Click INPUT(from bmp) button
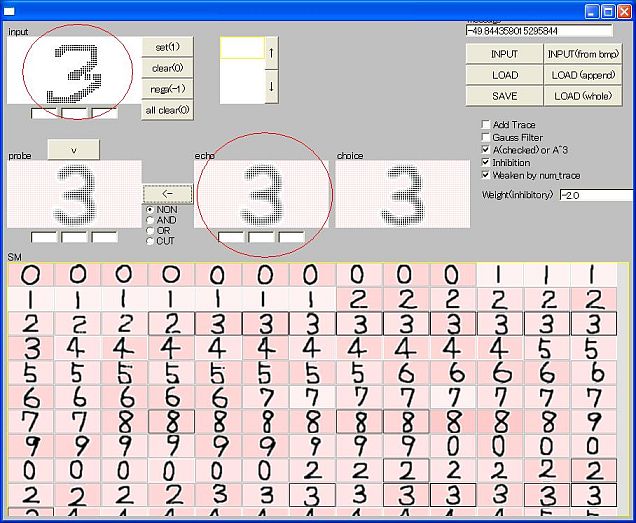The height and width of the screenshot is (523, 636). point(584,53)
